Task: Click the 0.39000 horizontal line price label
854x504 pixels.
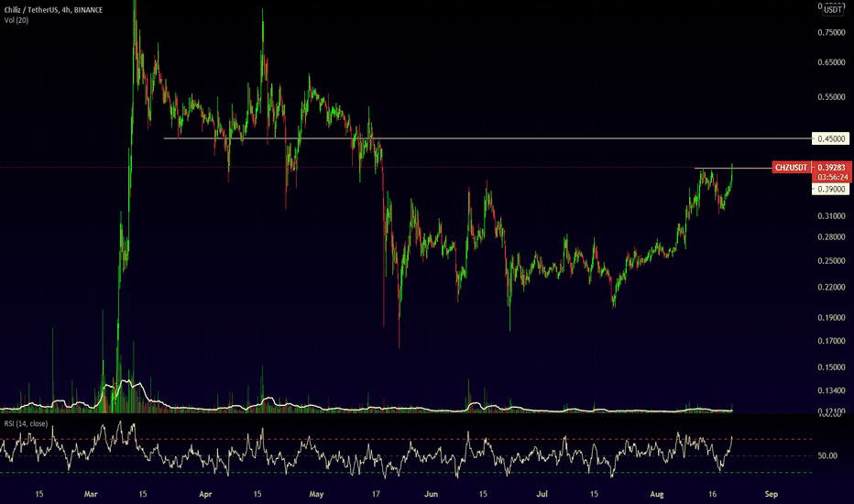Action: pyautogui.click(x=830, y=189)
